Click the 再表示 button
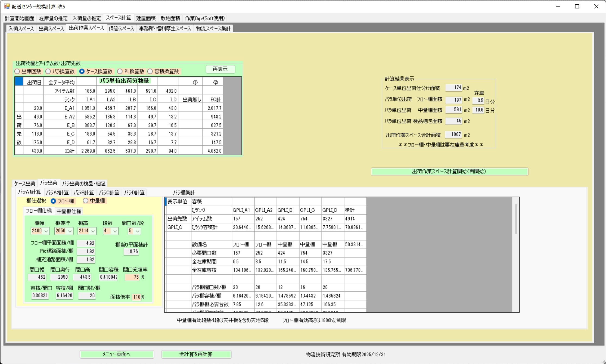 [x=220, y=69]
